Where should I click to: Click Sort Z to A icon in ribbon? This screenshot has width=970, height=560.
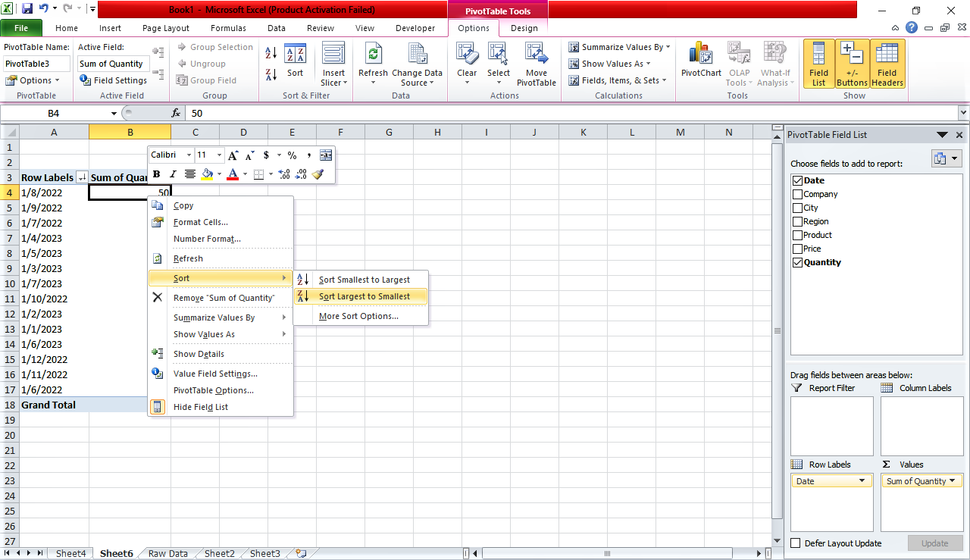click(x=271, y=74)
